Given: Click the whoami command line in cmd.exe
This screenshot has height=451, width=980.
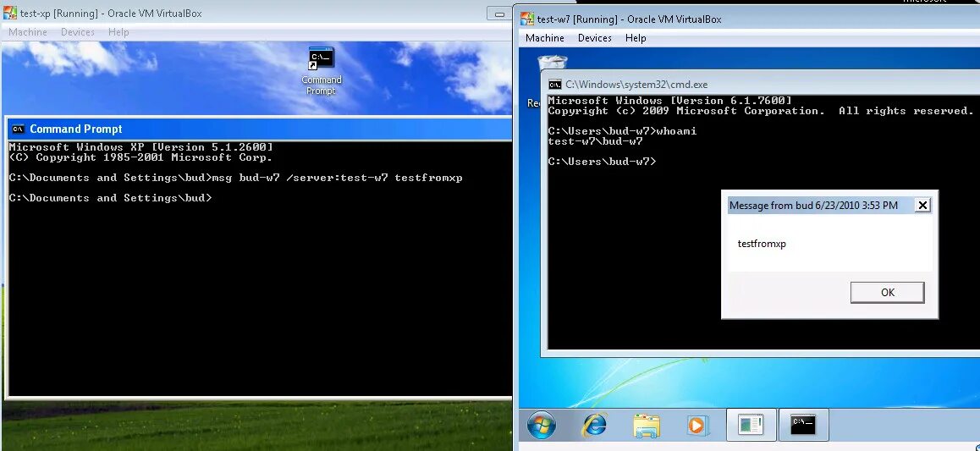Looking at the screenshot, I should (x=622, y=131).
